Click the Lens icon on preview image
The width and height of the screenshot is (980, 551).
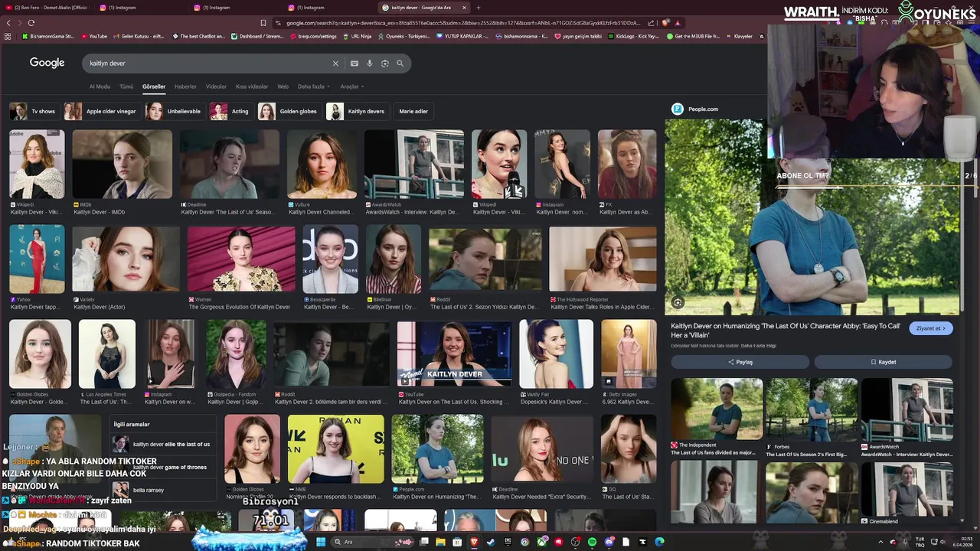[x=678, y=302]
